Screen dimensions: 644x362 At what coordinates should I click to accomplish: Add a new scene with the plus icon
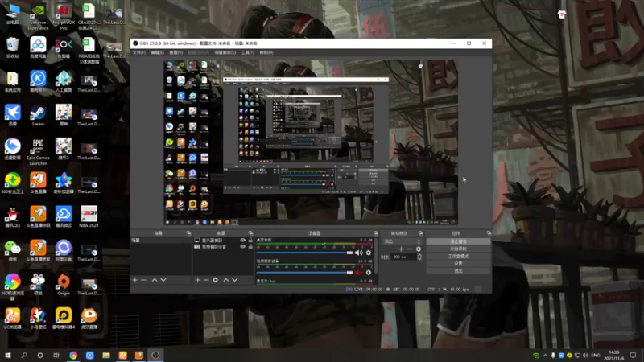[135, 280]
